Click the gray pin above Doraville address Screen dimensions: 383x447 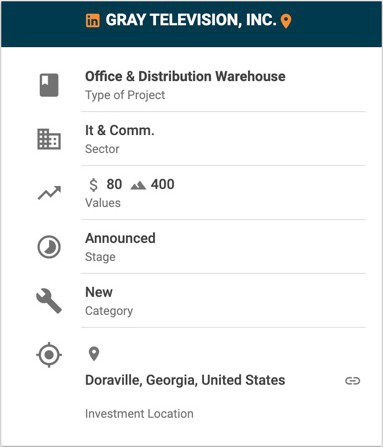[94, 354]
